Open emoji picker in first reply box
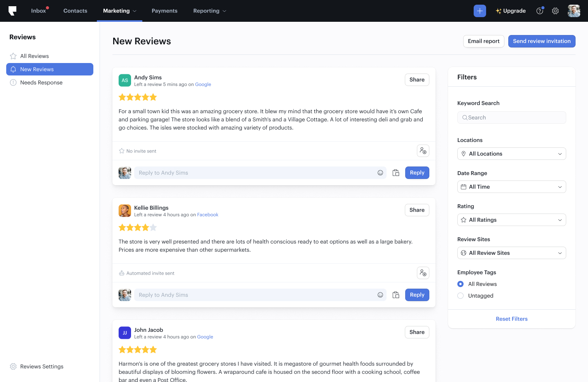Viewport: 588px width, 382px height. [380, 173]
